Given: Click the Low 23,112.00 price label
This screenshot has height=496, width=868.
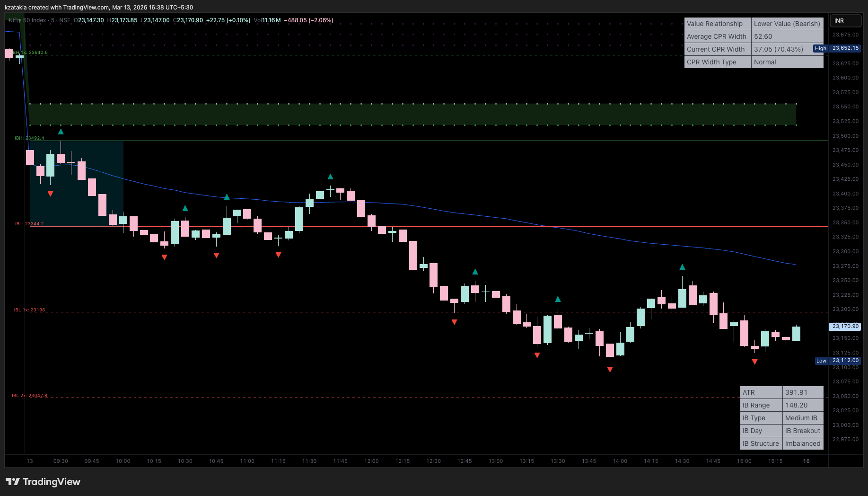Looking at the screenshot, I should (838, 361).
